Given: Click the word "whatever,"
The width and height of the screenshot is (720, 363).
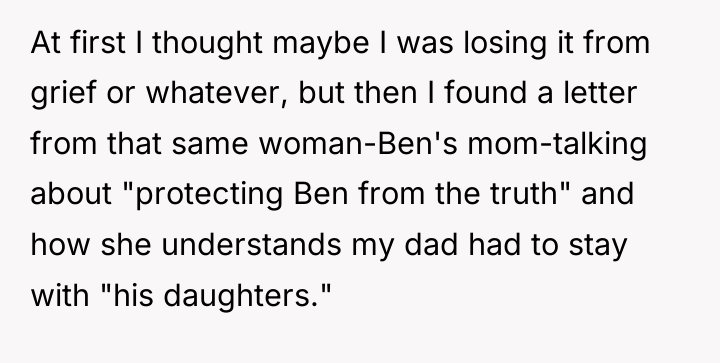Looking at the screenshot, I should coord(217,93).
